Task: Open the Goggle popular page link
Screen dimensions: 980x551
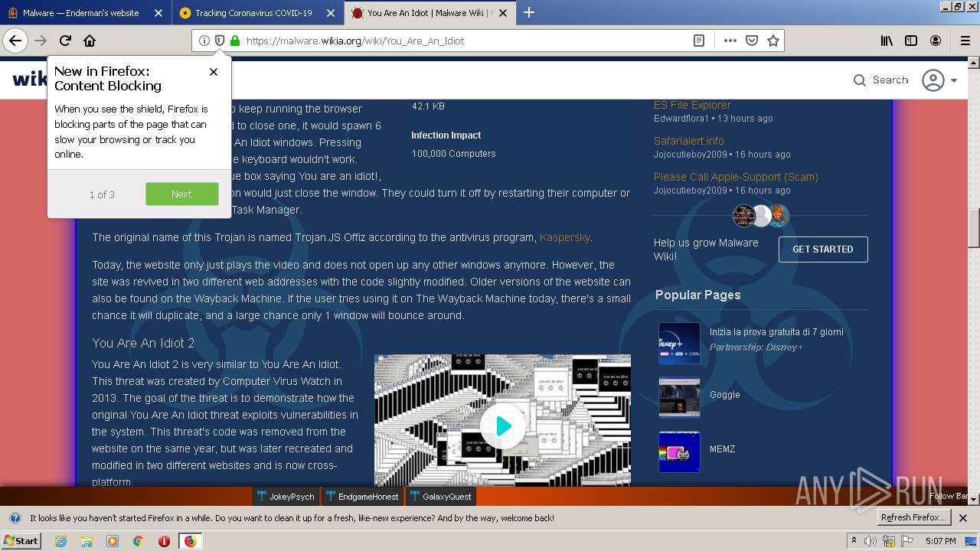Action: [x=724, y=395]
